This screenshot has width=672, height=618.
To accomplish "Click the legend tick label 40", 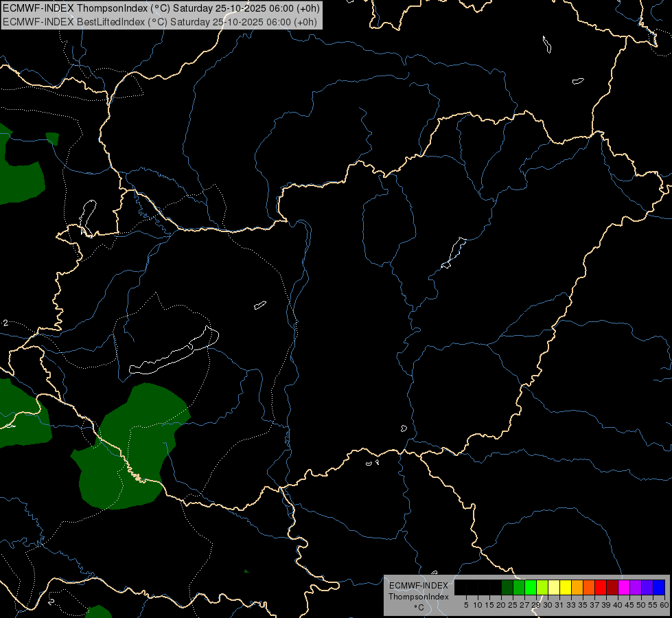I will pyautogui.click(x=618, y=605).
